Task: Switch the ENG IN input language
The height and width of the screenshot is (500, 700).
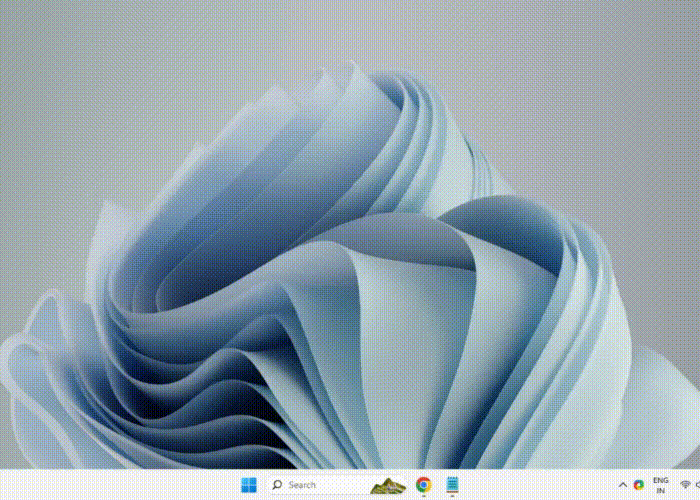Action: click(x=661, y=485)
